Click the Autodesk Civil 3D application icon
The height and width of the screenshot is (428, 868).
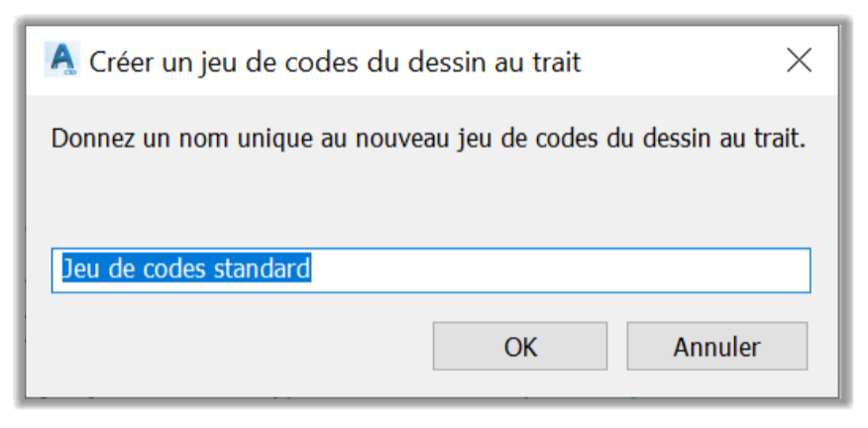tap(62, 59)
